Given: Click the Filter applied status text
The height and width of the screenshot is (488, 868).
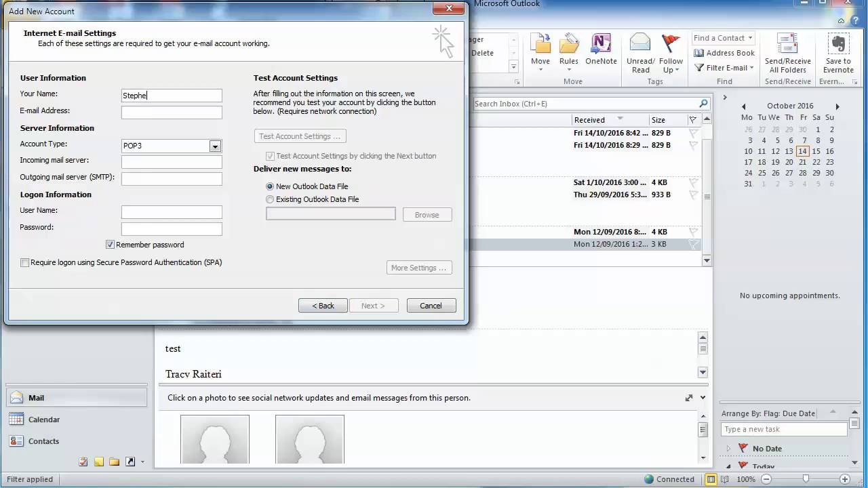Looking at the screenshot, I should (x=30, y=479).
